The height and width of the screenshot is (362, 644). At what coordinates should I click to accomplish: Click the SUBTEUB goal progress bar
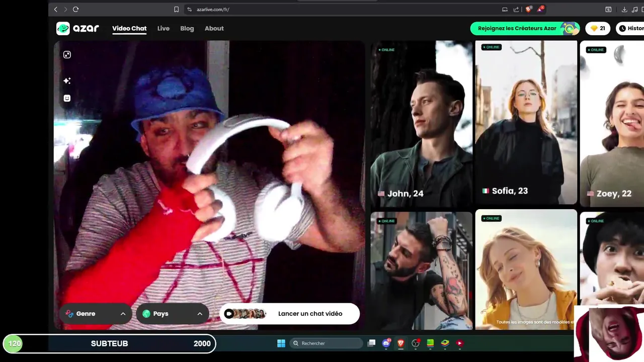click(109, 343)
